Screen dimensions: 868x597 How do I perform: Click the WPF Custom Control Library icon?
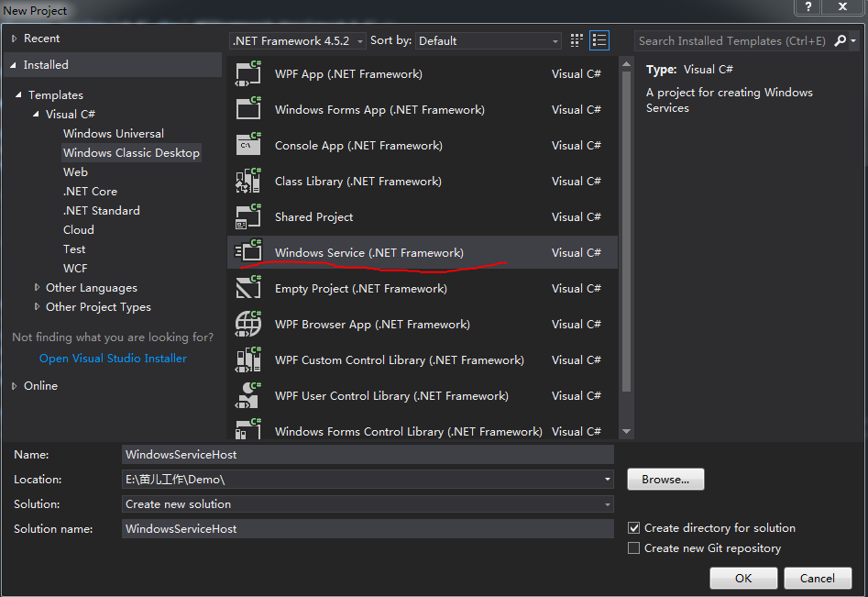[248, 360]
